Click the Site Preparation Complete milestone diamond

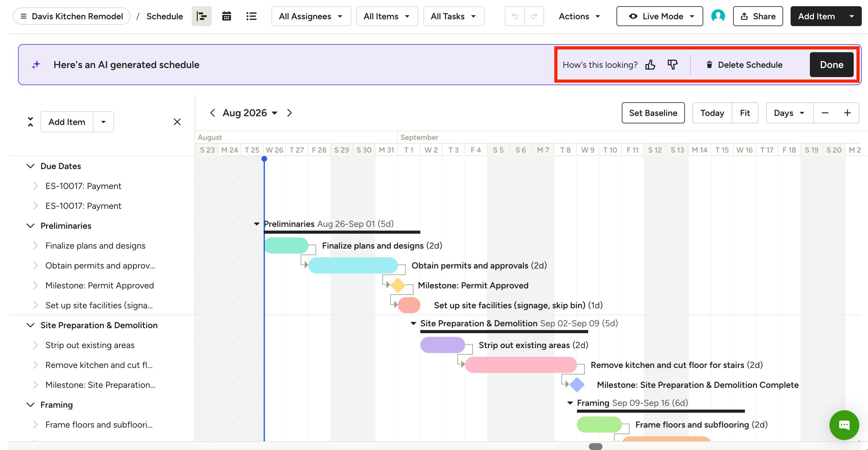577,385
